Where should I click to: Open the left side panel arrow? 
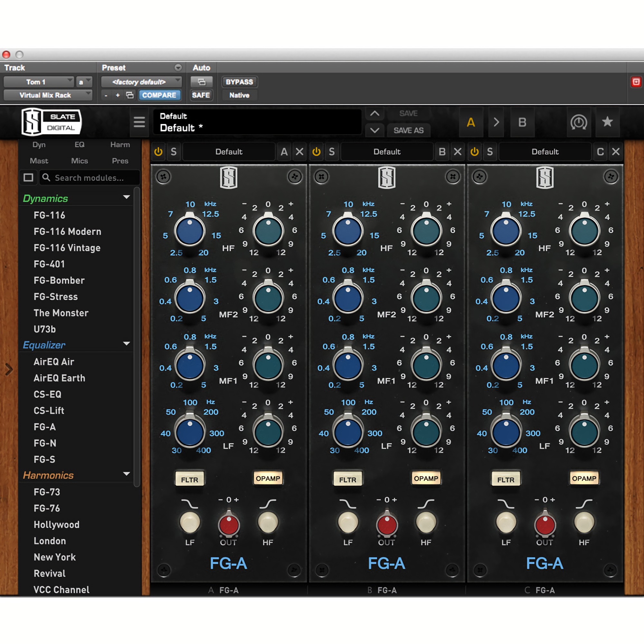pyautogui.click(x=9, y=369)
